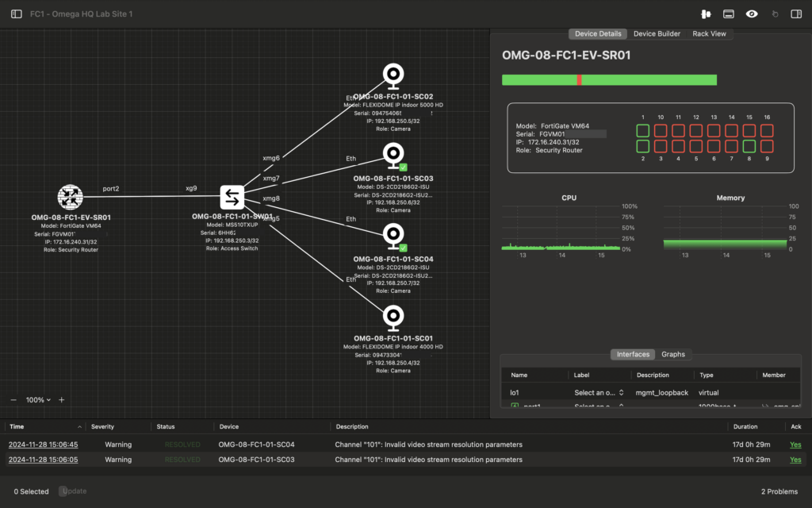Toggle the eye visibility icon in top toolbar
The height and width of the screenshot is (508, 812).
751,13
